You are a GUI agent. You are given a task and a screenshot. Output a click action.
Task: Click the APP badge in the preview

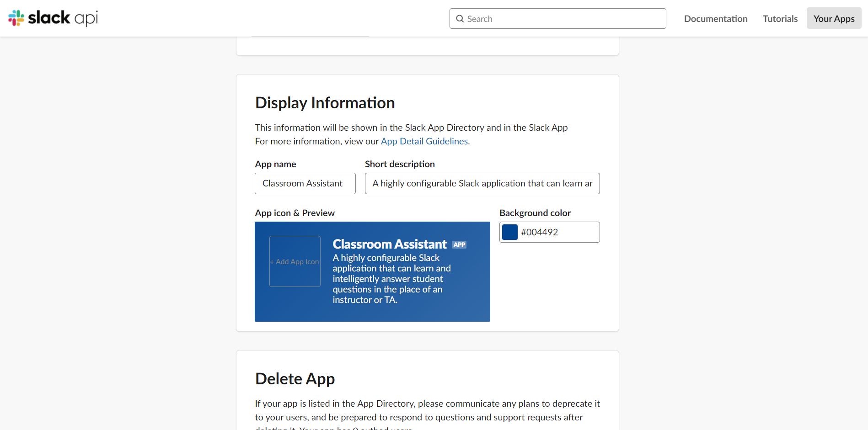pos(459,244)
